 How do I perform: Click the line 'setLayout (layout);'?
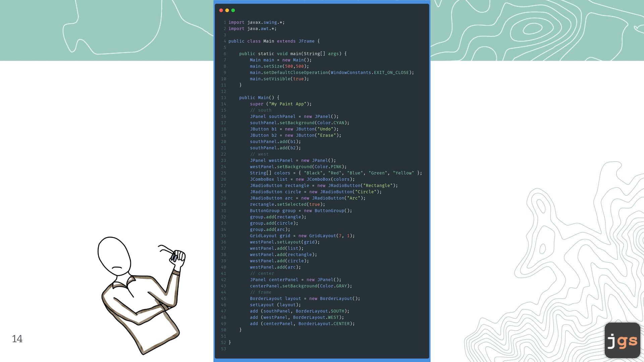[x=275, y=305]
